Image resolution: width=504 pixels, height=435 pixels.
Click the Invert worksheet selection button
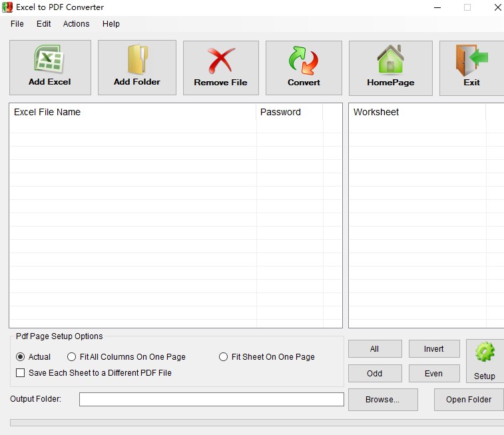[433, 349]
